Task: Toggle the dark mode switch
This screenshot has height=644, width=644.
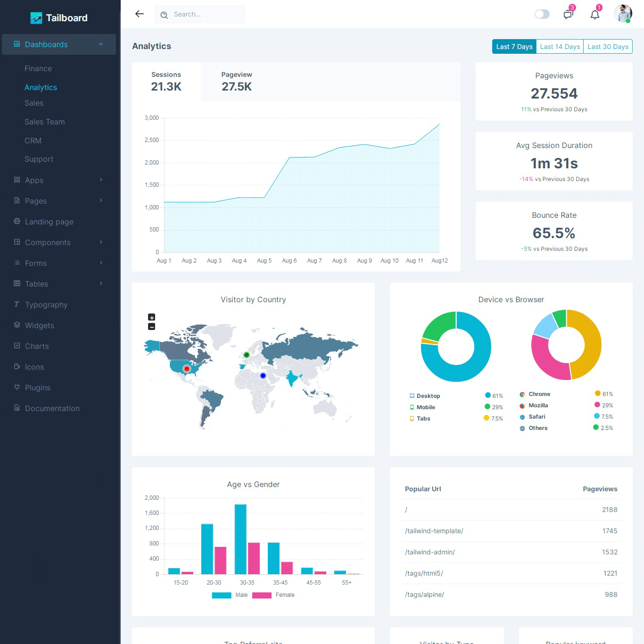Action: [x=542, y=14]
